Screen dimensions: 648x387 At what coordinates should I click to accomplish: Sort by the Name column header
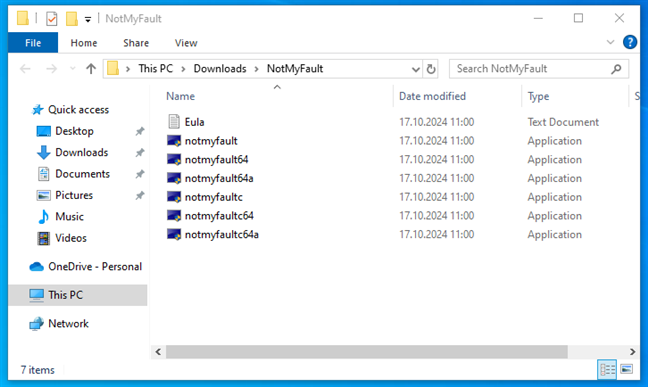click(180, 96)
